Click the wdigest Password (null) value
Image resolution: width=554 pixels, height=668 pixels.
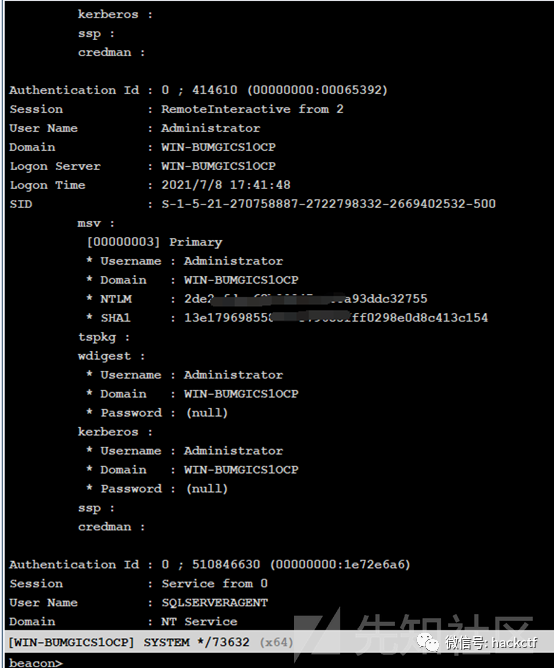[x=207, y=413]
